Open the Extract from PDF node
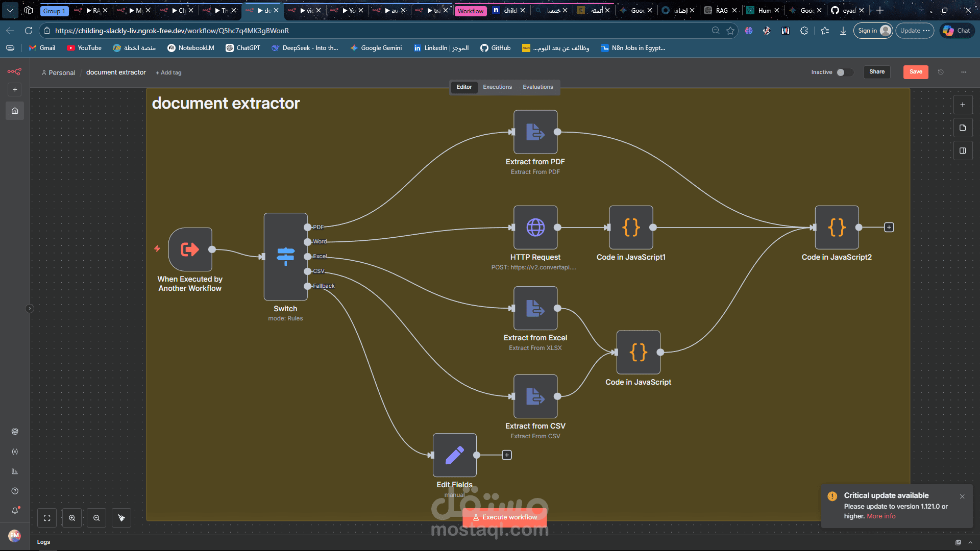Screen dimensions: 980x551 point(535,132)
